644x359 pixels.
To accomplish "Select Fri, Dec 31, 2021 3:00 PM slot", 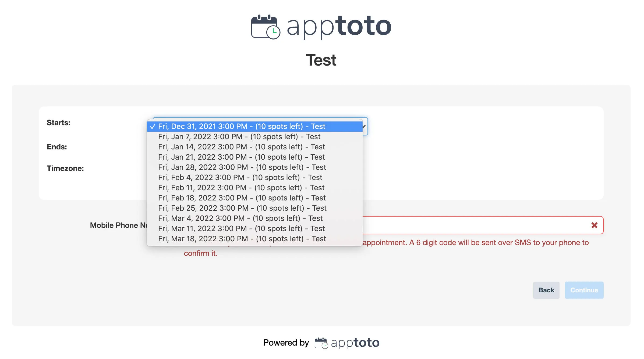I will 242,126.
